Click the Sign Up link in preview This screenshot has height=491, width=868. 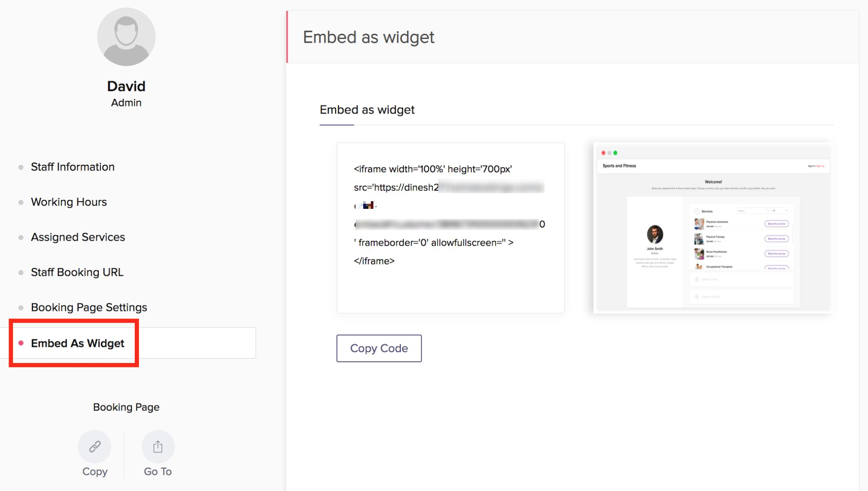pos(821,166)
